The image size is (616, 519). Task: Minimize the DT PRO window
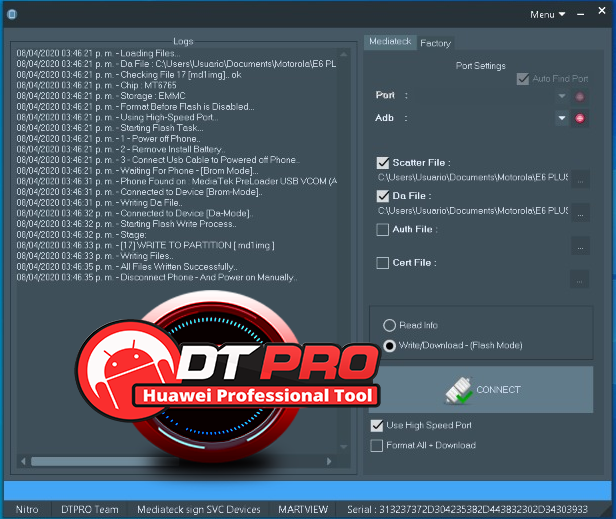point(580,15)
